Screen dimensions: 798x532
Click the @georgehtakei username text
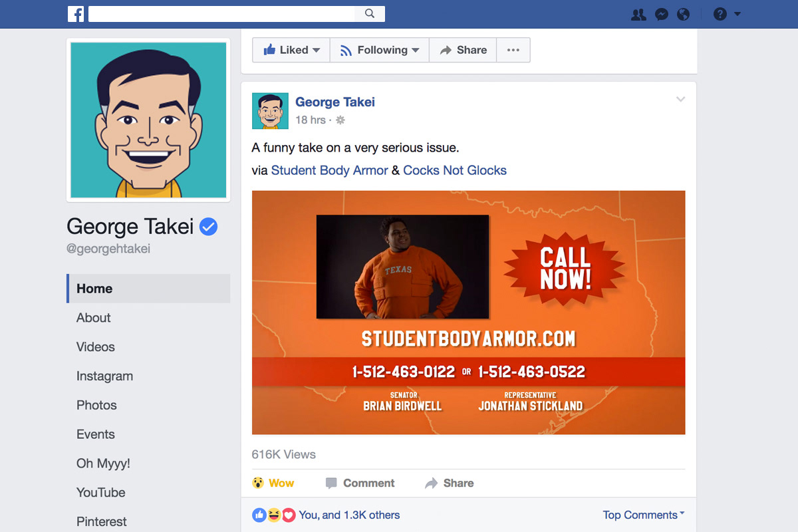108,249
